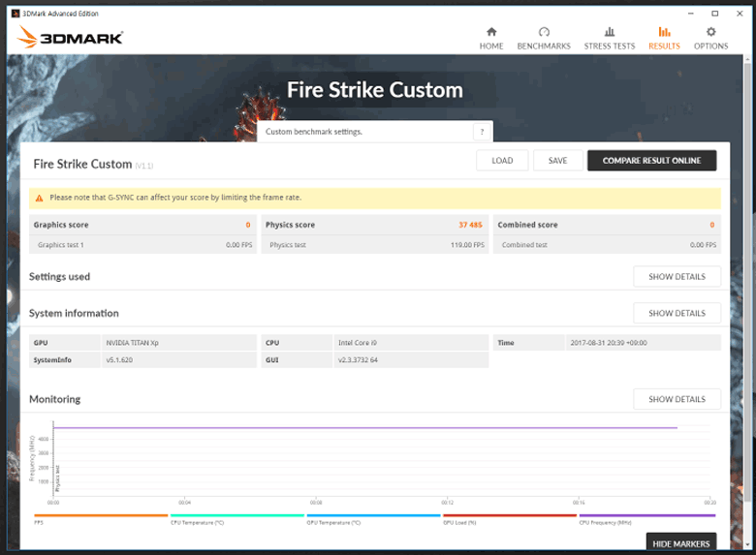The width and height of the screenshot is (756, 555).
Task: Save the benchmark result
Action: (557, 161)
